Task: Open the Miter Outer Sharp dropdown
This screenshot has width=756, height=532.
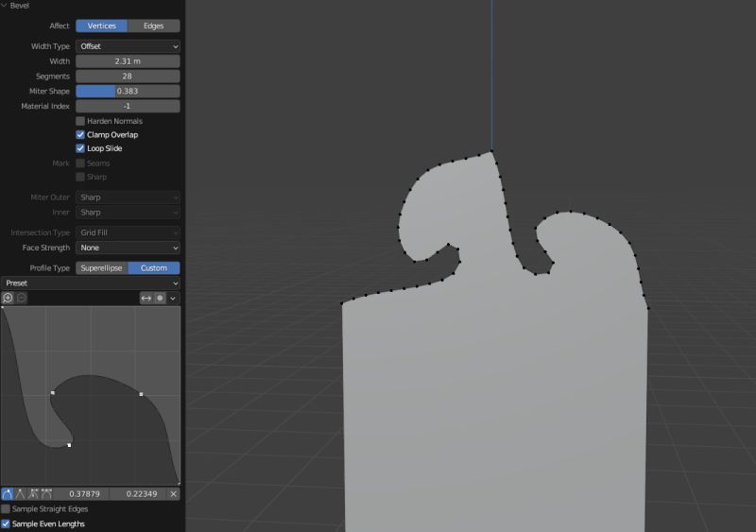Action: (x=128, y=197)
